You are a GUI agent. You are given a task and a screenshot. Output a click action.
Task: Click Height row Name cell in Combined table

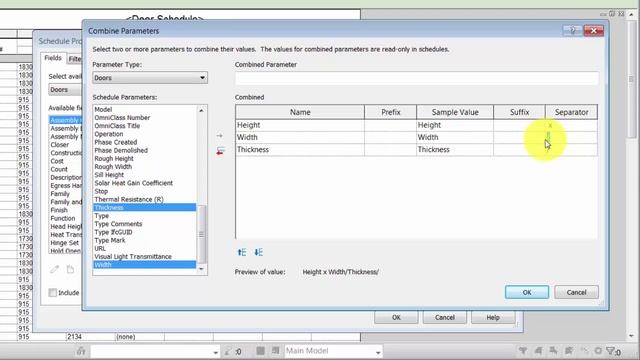click(x=300, y=125)
